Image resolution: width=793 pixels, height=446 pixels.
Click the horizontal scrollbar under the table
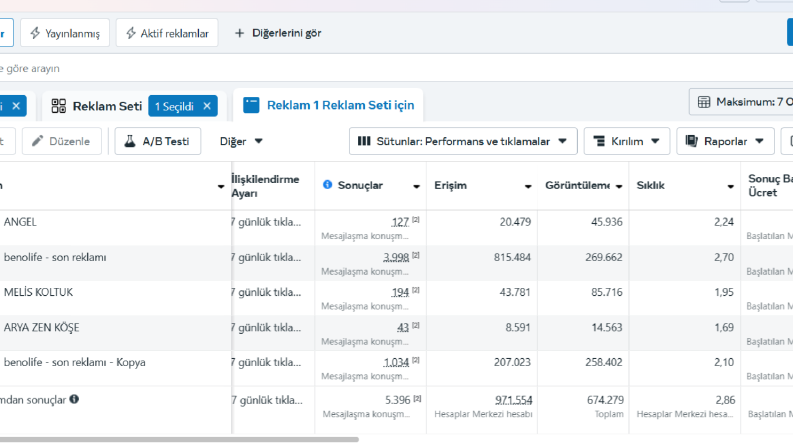180,439
